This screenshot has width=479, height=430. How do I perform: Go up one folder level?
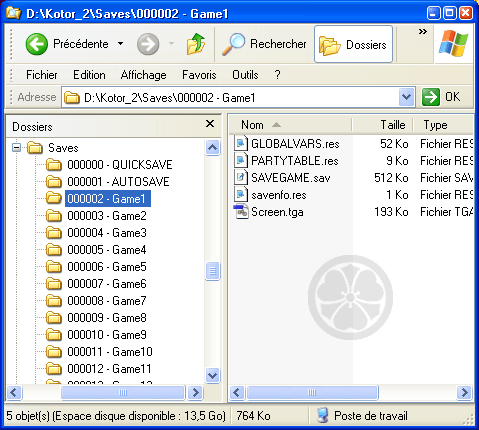[196, 44]
